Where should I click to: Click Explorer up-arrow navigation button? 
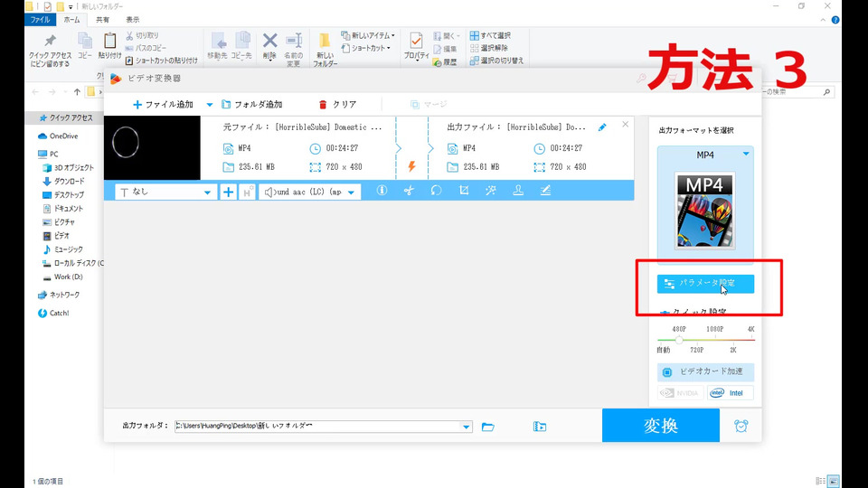(x=77, y=92)
